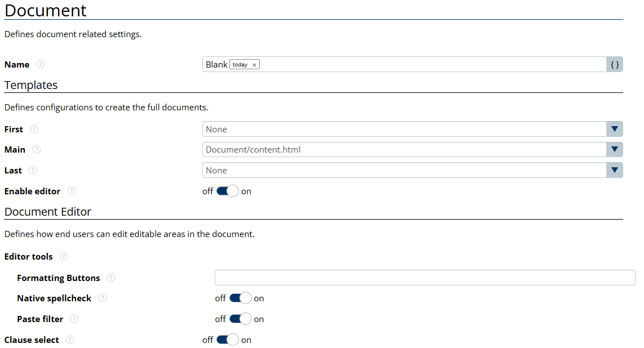Show the Formatting Buttons help tooltip
The width and height of the screenshot is (644, 348).
(111, 278)
